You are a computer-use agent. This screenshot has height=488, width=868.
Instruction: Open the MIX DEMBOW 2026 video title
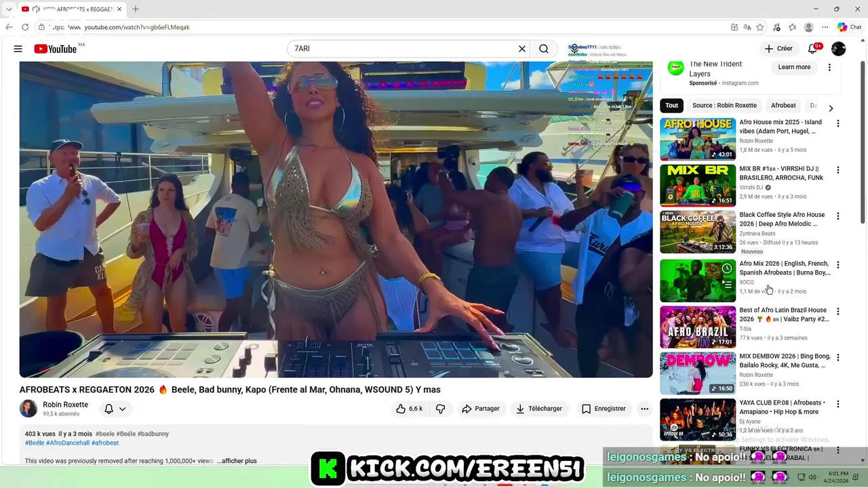[x=785, y=361]
